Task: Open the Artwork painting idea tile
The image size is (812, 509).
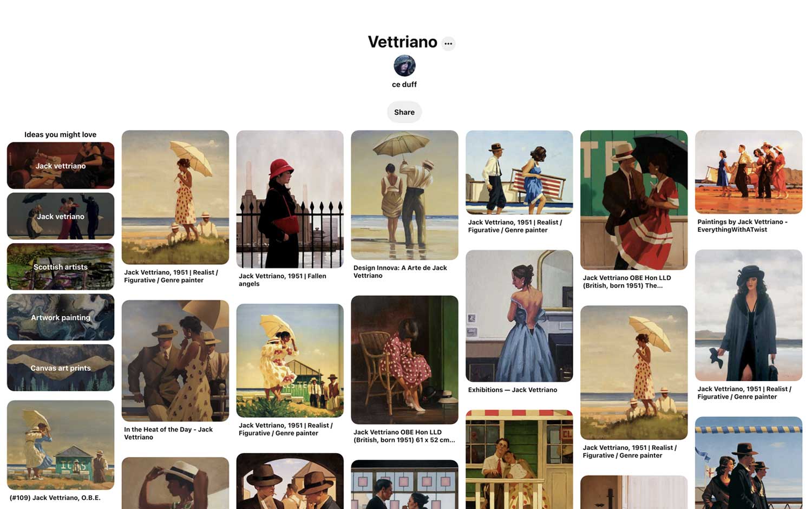Action: [61, 317]
